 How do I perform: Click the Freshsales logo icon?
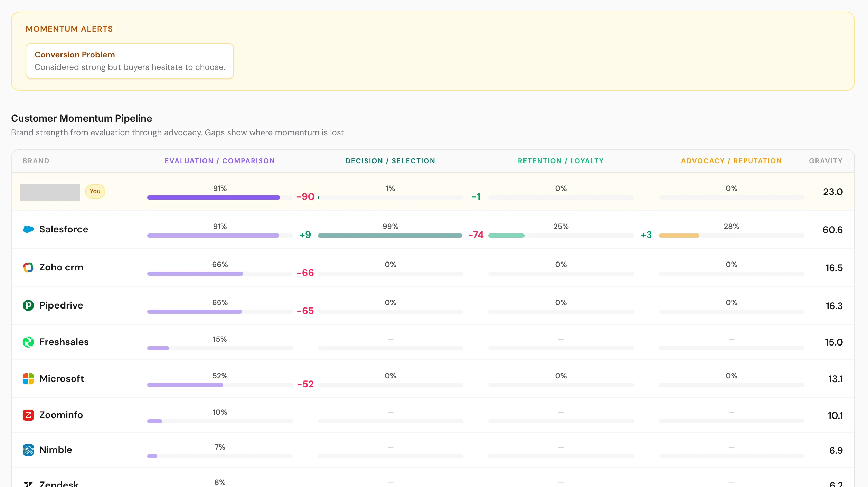(x=28, y=342)
